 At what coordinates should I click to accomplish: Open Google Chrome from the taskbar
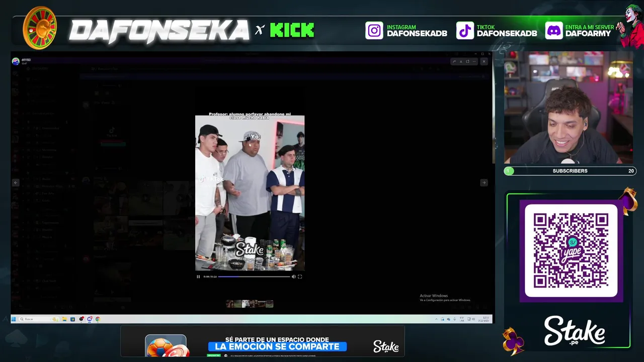[98, 319]
